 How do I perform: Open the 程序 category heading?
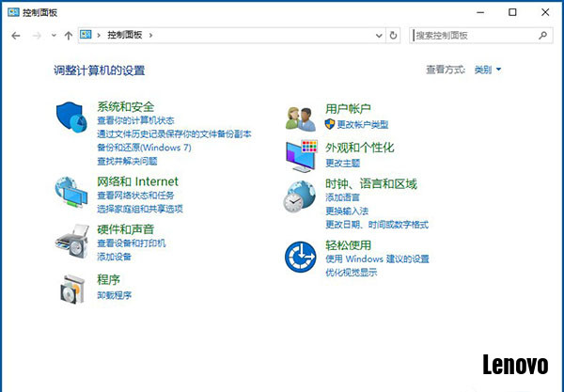click(109, 279)
